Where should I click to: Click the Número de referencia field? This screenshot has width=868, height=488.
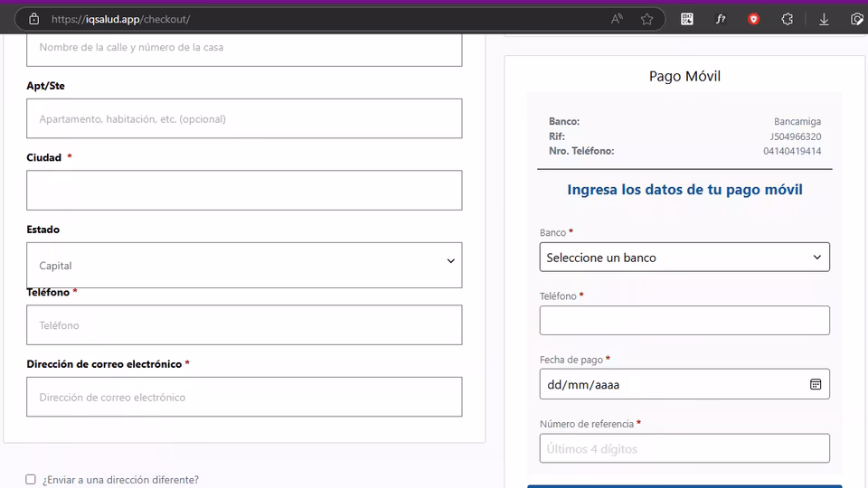684,448
